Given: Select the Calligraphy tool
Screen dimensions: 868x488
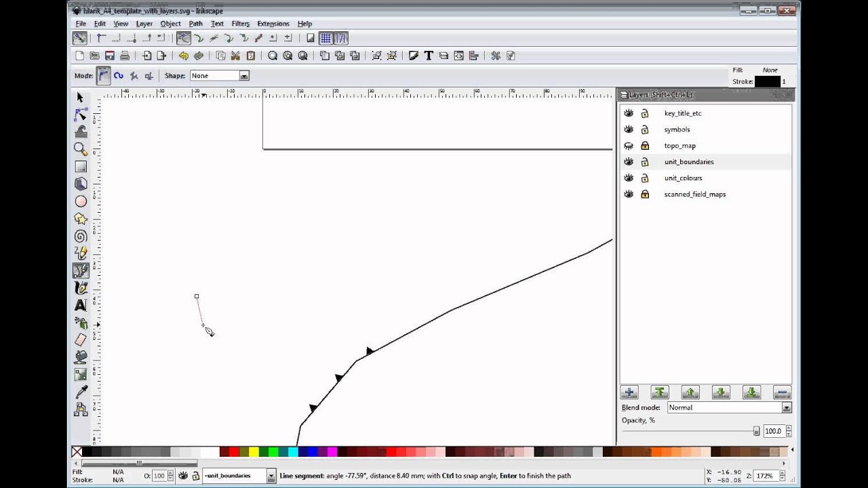Looking at the screenshot, I should click(81, 288).
